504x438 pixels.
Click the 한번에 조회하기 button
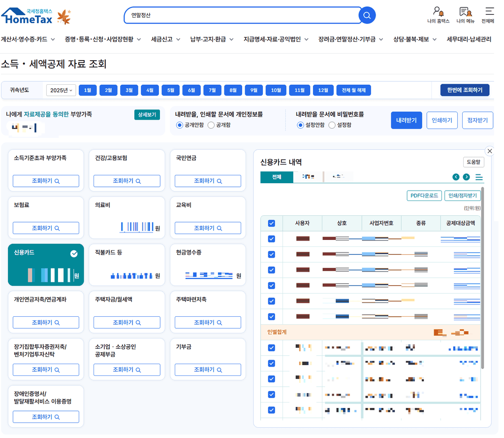(465, 90)
